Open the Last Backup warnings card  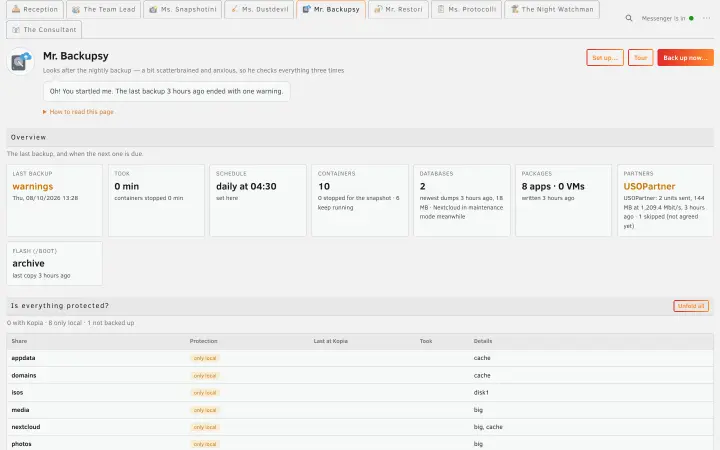point(55,200)
